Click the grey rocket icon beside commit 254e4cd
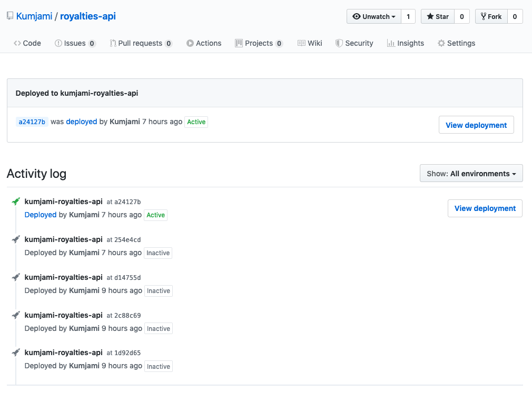Screen dimensions: 532x393 click(15, 239)
